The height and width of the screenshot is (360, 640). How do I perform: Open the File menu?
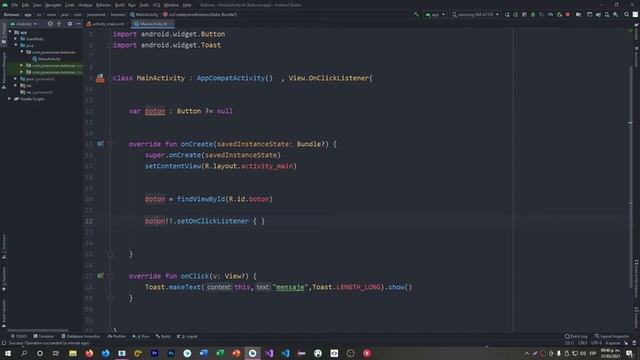click(15, 5)
